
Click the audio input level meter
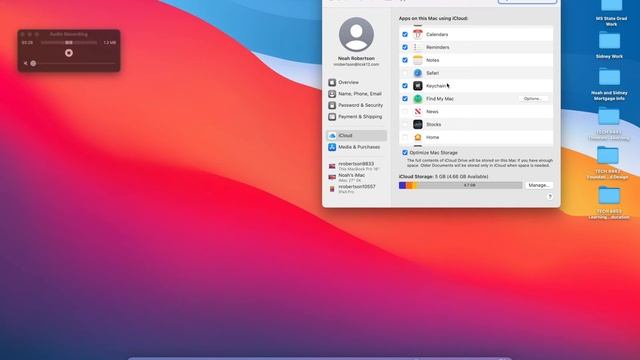coord(69,42)
